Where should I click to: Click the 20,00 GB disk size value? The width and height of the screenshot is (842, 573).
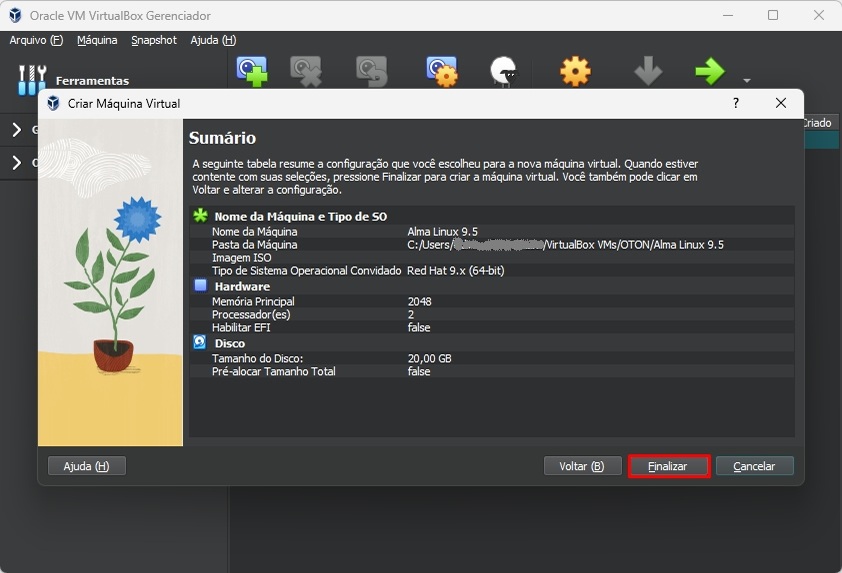click(x=430, y=358)
